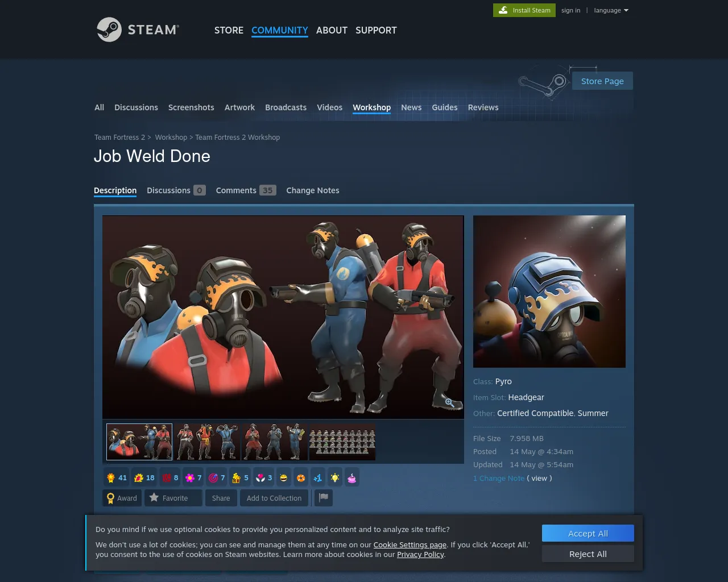Screen dimensions: 728x582
Task: Open item Discussions tab with 0 count
Action: pyautogui.click(x=176, y=190)
